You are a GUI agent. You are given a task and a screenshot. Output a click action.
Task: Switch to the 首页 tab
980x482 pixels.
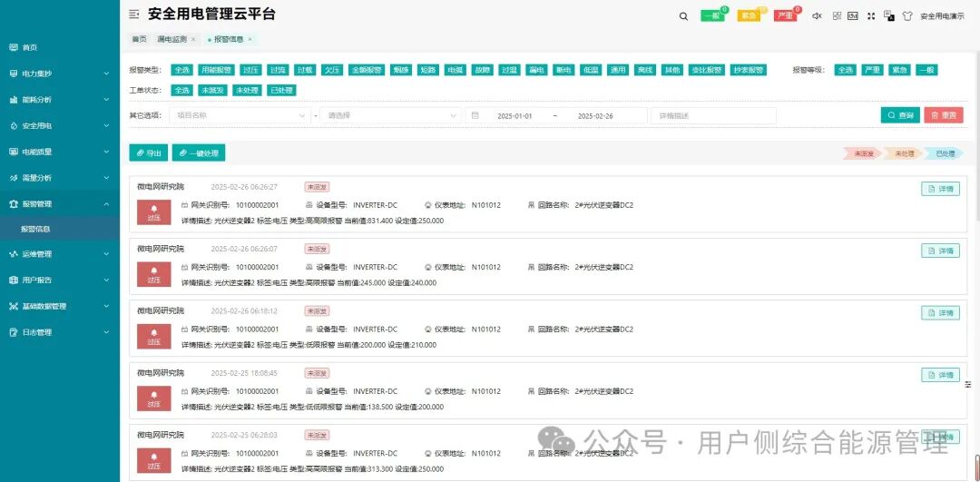(x=139, y=39)
